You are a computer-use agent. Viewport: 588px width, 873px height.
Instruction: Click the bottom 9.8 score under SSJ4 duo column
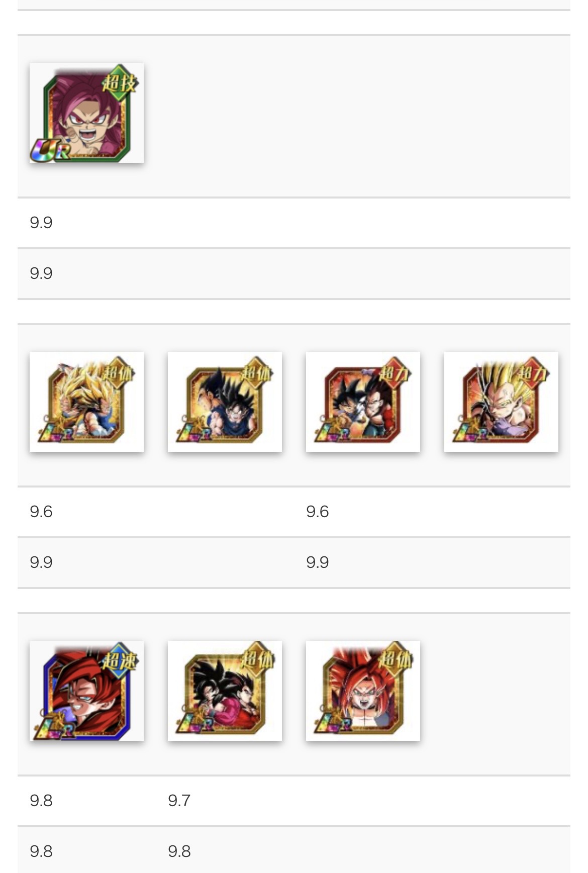(179, 851)
